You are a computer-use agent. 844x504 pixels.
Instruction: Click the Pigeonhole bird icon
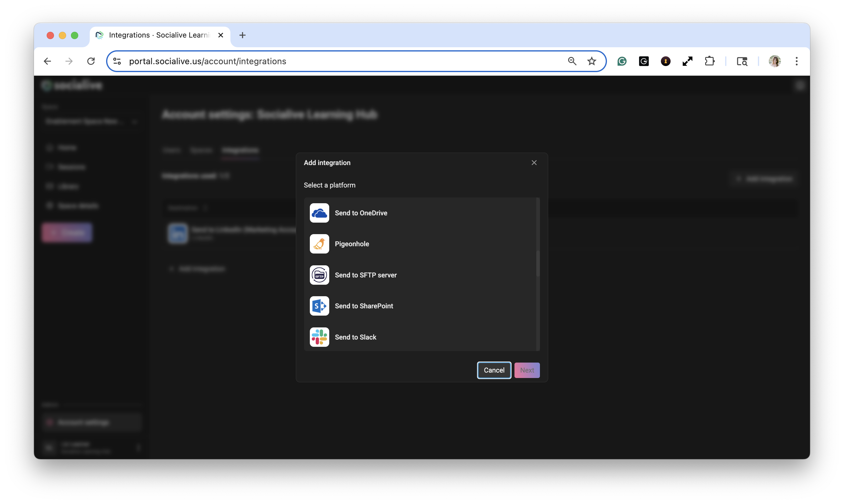point(319,244)
